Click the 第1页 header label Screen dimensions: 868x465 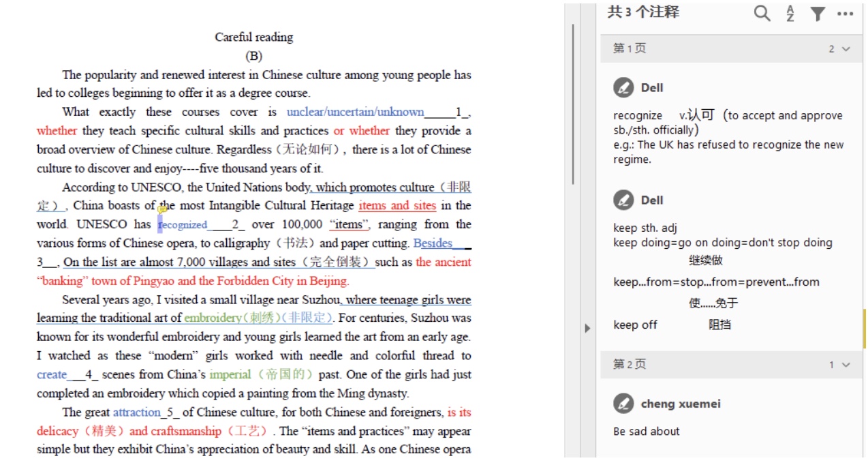[x=630, y=48]
